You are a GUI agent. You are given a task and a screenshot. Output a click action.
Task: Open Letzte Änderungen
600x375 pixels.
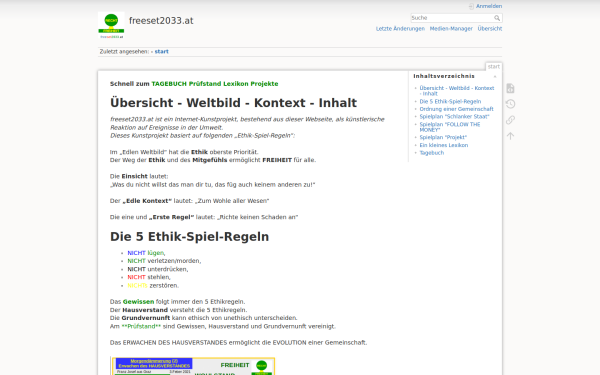[400, 29]
